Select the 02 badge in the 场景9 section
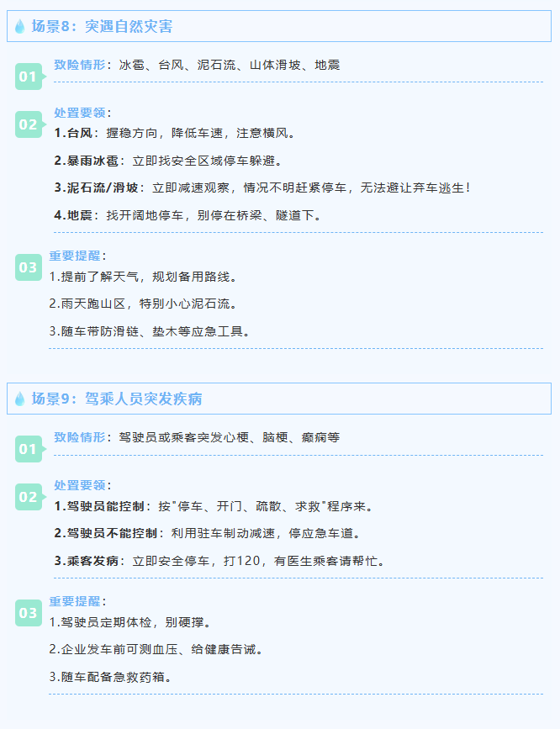The height and width of the screenshot is (729, 560). (x=28, y=497)
